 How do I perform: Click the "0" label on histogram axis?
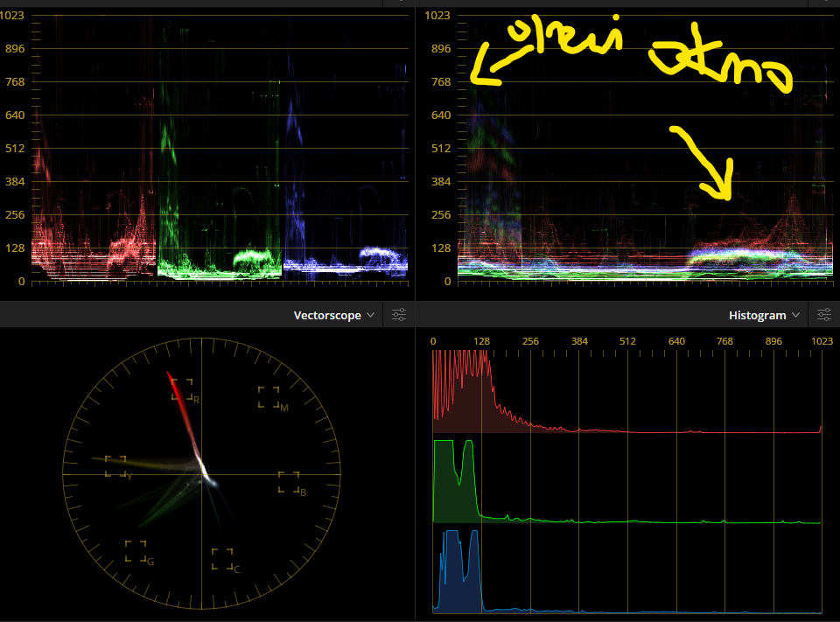pyautogui.click(x=433, y=341)
